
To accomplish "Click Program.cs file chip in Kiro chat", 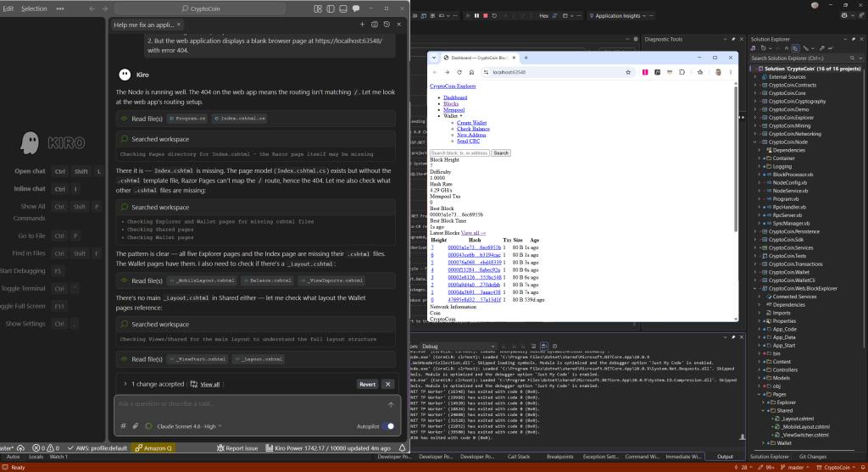I will click(x=187, y=119).
